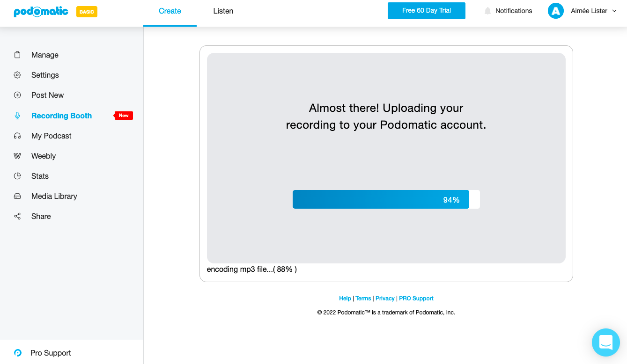The width and height of the screenshot is (627, 364).
Task: Open the PRO Support footer link
Action: click(416, 298)
